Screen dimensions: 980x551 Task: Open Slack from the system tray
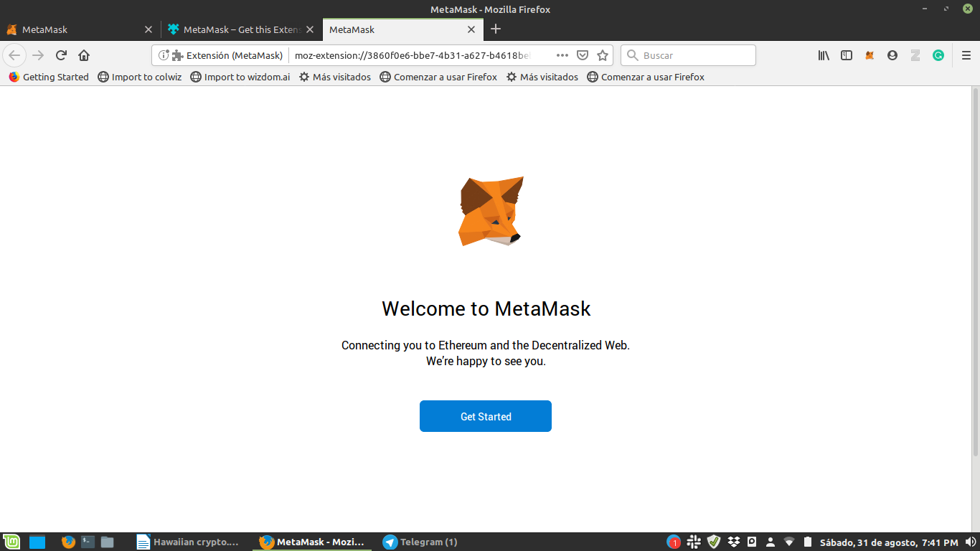694,542
